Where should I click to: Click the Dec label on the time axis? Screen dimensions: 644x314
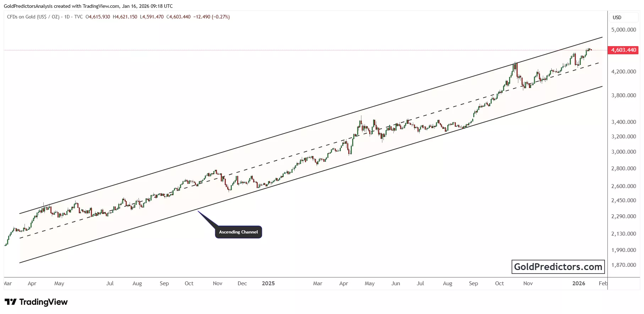click(x=242, y=283)
